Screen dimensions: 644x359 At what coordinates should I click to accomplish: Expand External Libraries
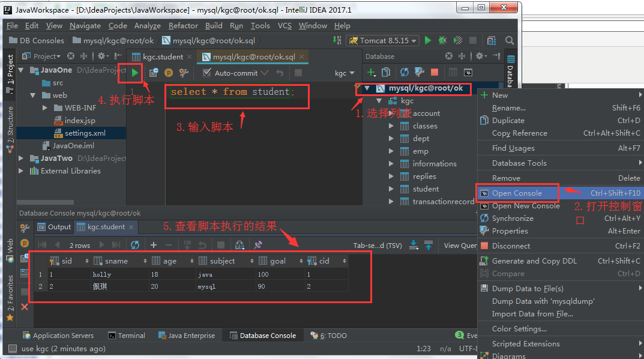point(21,171)
